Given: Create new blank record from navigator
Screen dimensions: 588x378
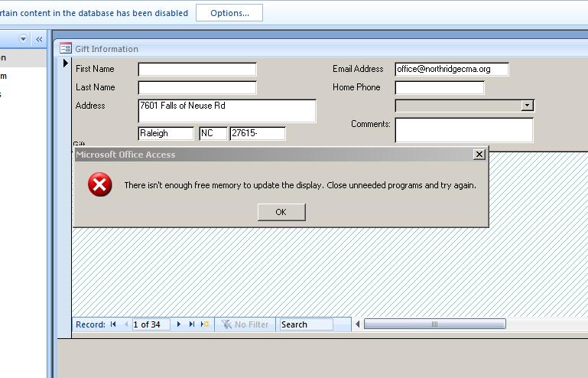Looking at the screenshot, I should pyautogui.click(x=204, y=324).
